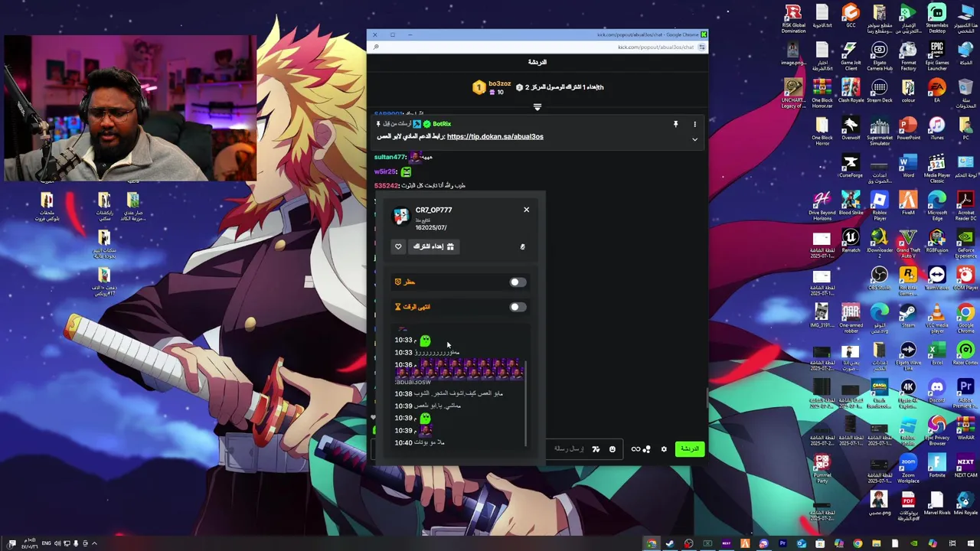Click username 535242 in chat
This screenshot has width=980, height=551.
point(387,185)
